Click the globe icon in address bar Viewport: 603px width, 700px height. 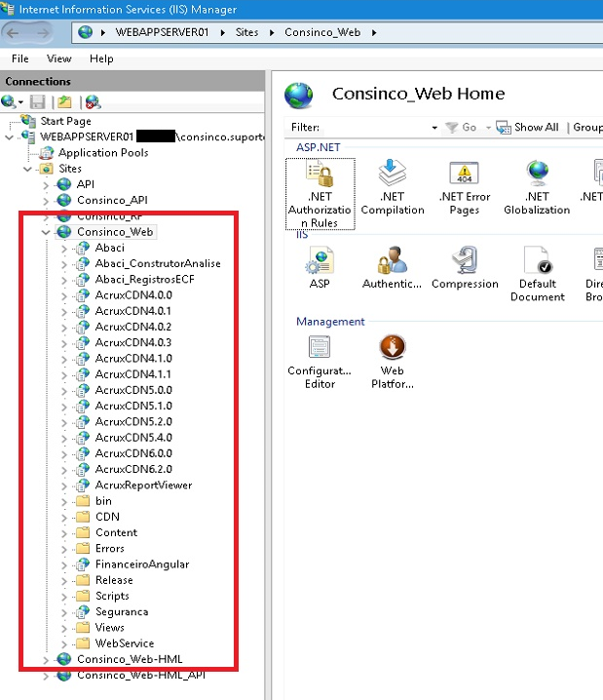pyautogui.click(x=85, y=32)
